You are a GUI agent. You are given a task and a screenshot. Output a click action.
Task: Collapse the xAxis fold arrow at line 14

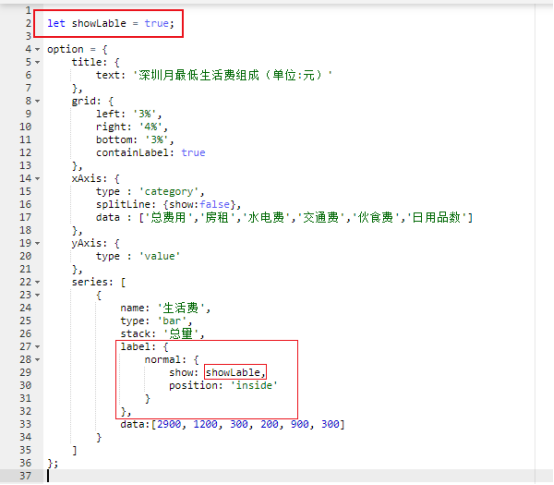(37, 179)
